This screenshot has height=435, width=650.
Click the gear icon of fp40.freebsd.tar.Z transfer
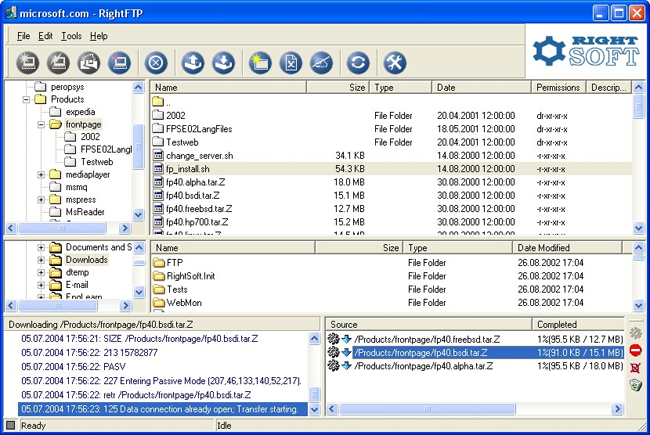click(x=333, y=339)
